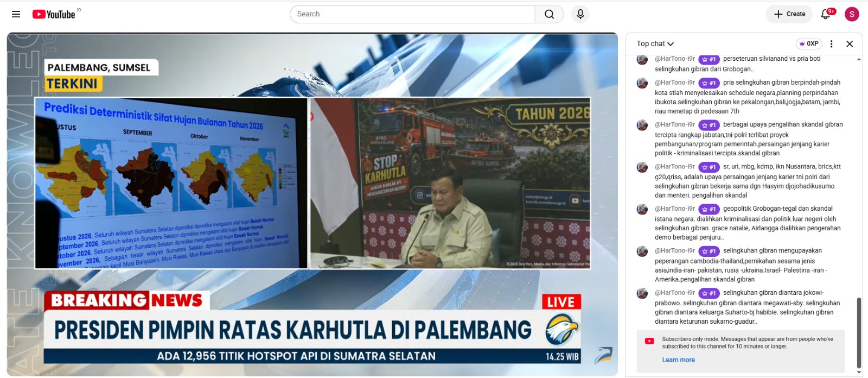Go to YouTube home via logo
This screenshot has height=378, width=868.
tap(53, 14)
